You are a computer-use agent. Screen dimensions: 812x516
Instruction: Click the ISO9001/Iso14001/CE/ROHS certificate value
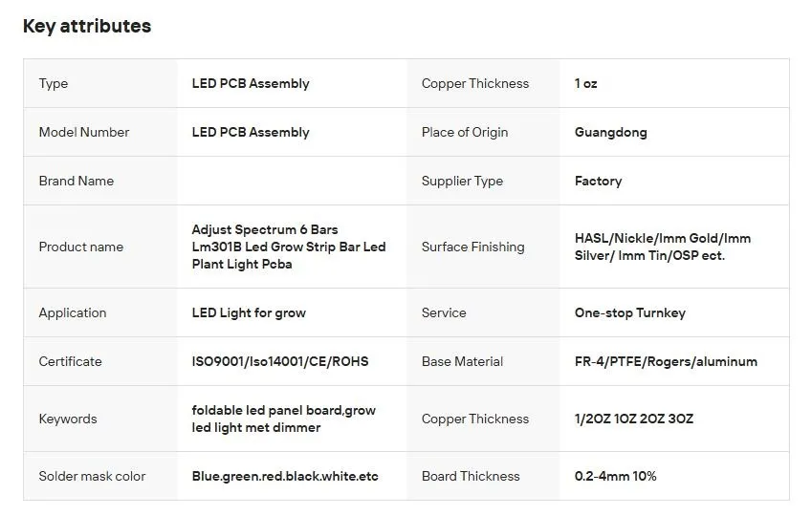pyautogui.click(x=280, y=361)
